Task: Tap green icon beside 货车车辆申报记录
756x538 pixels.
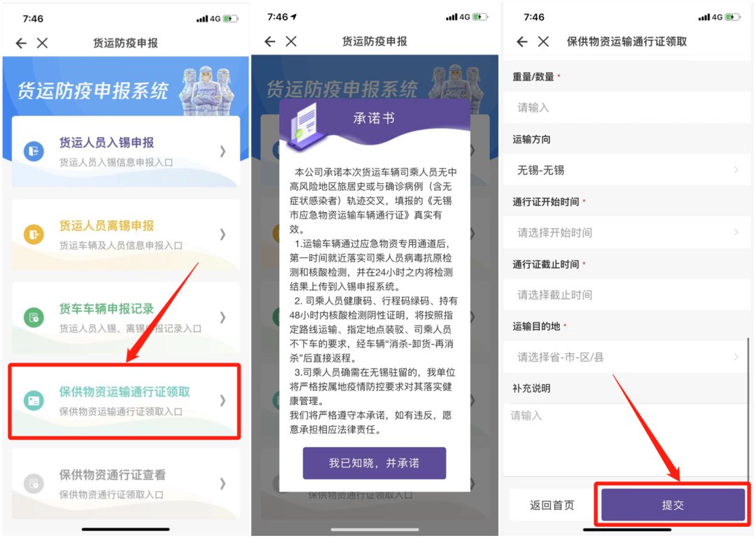Action: click(34, 318)
